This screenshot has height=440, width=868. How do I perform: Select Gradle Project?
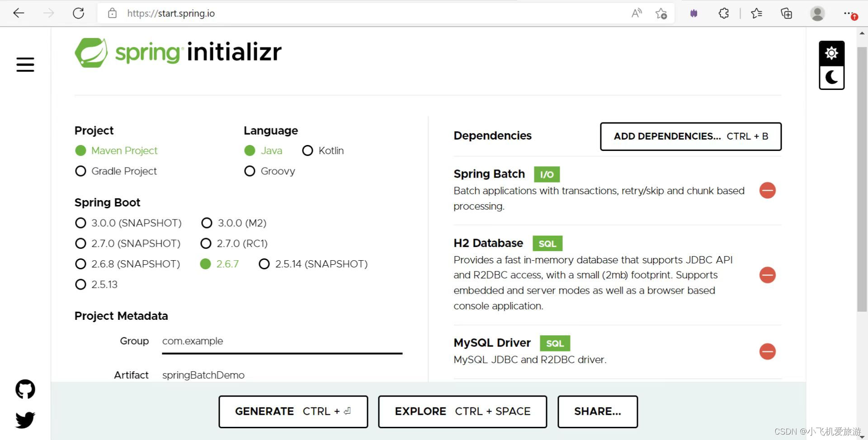coord(116,171)
